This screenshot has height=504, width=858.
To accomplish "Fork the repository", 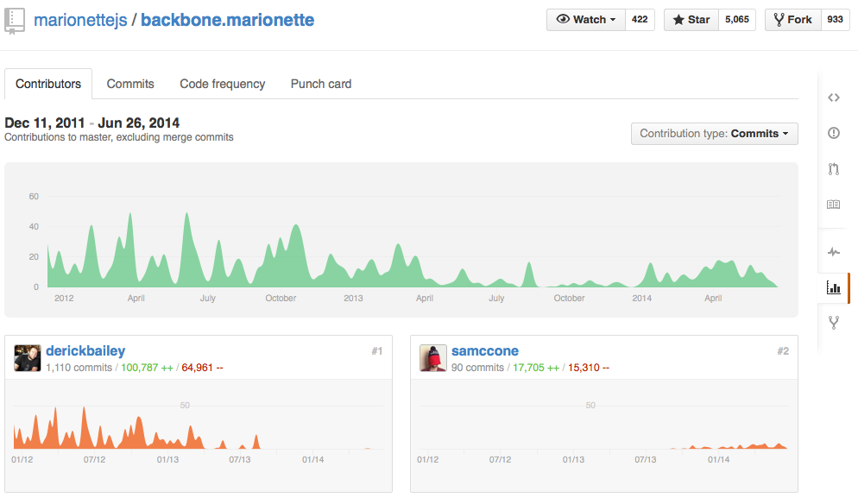I will click(x=792, y=20).
